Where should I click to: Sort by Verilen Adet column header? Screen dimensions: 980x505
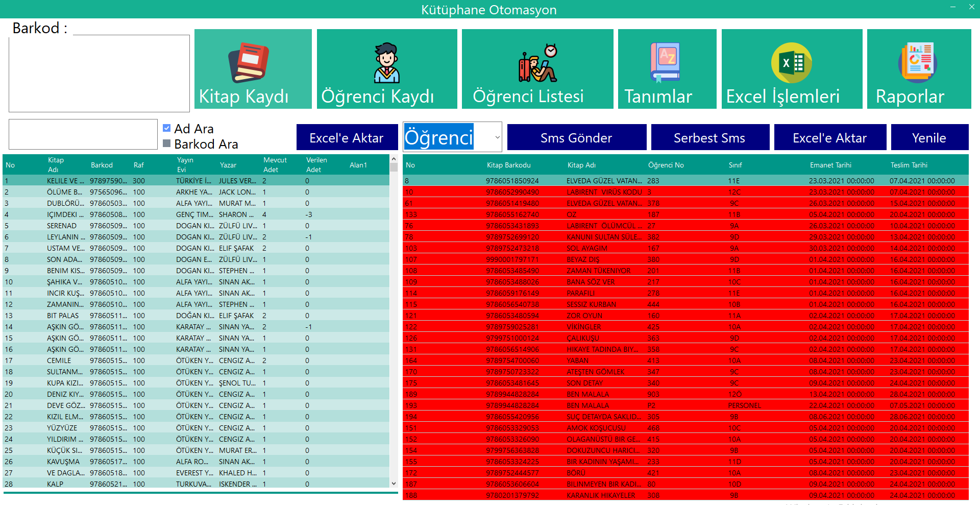point(316,164)
